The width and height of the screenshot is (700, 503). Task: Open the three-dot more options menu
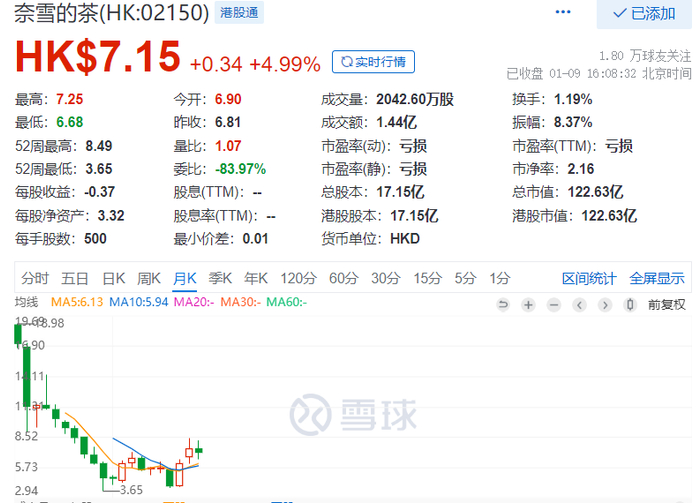(562, 12)
